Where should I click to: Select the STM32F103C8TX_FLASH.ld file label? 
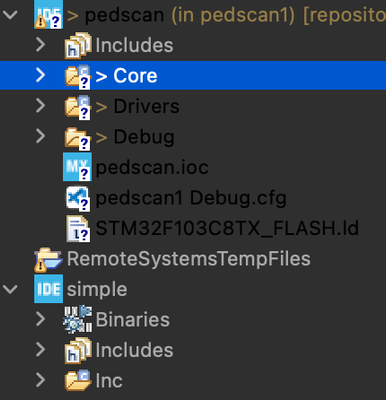point(227,229)
